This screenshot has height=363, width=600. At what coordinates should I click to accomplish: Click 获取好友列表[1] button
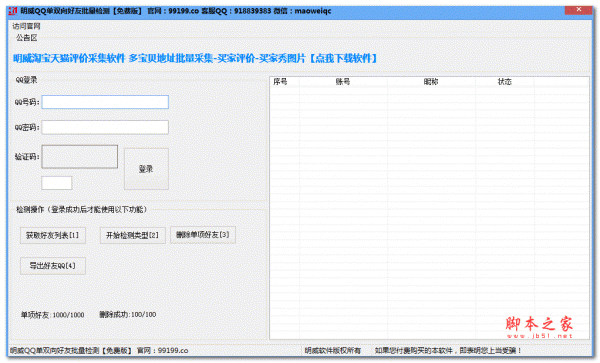(53, 235)
